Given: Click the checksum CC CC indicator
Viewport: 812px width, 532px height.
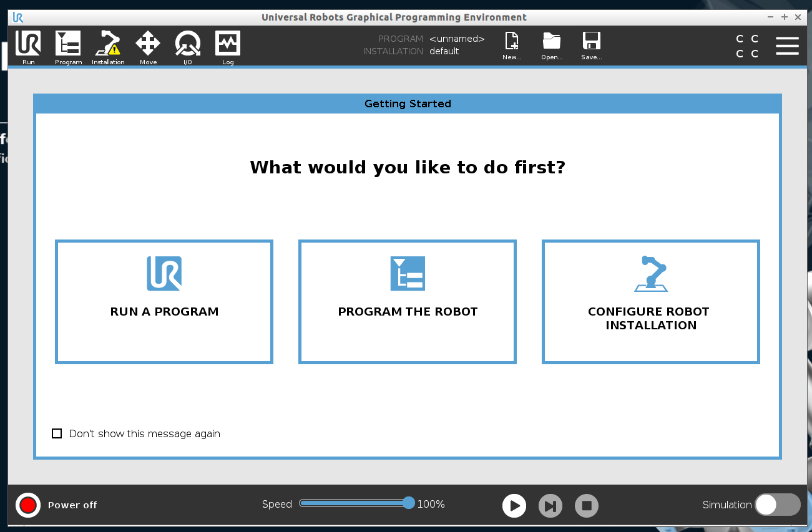Looking at the screenshot, I should tap(747, 46).
